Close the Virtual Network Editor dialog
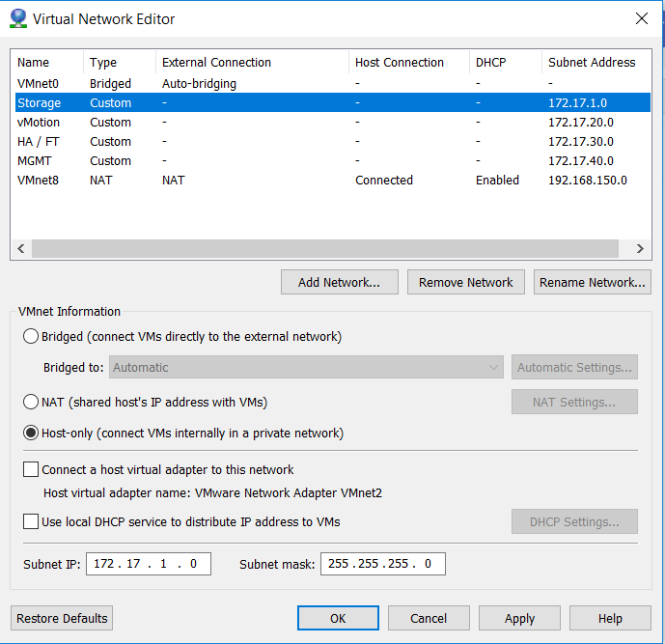The width and height of the screenshot is (665, 644). [x=641, y=18]
